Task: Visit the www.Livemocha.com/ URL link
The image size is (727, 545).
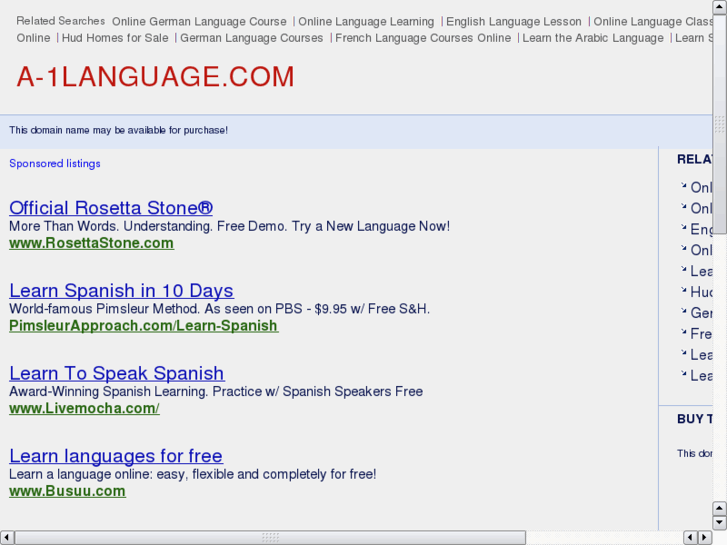Action: pos(84,408)
